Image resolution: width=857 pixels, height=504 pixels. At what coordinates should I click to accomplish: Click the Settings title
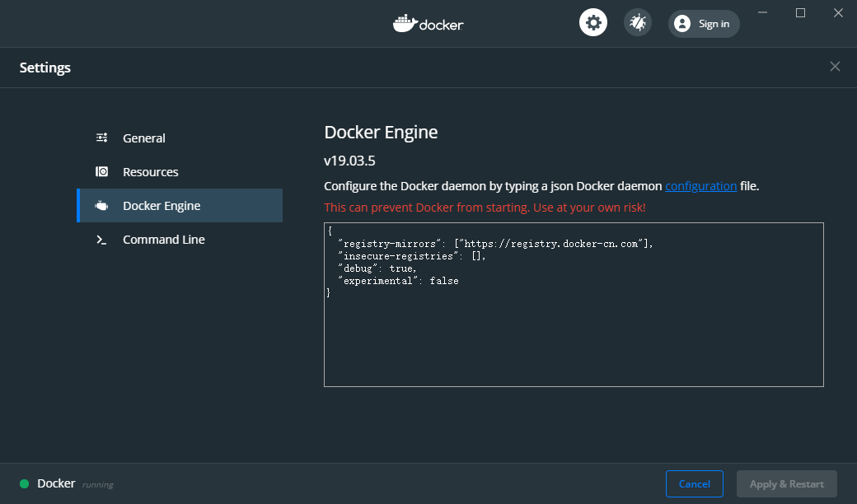click(45, 68)
